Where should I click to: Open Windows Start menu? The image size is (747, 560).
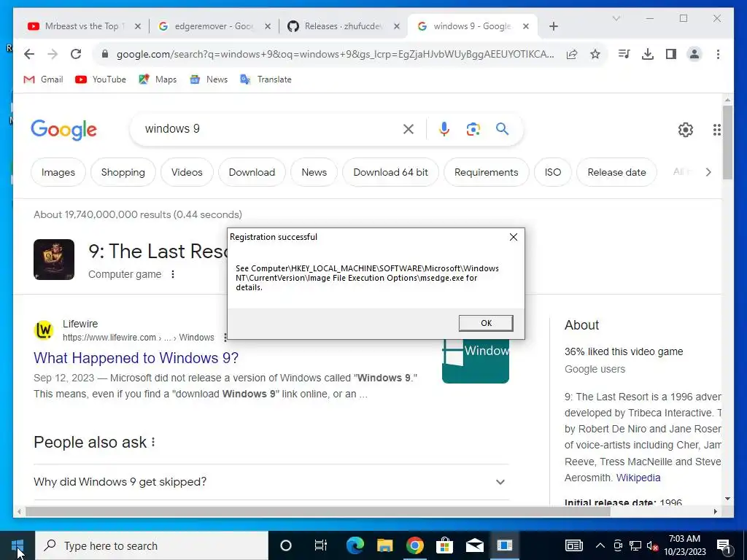[18, 545]
